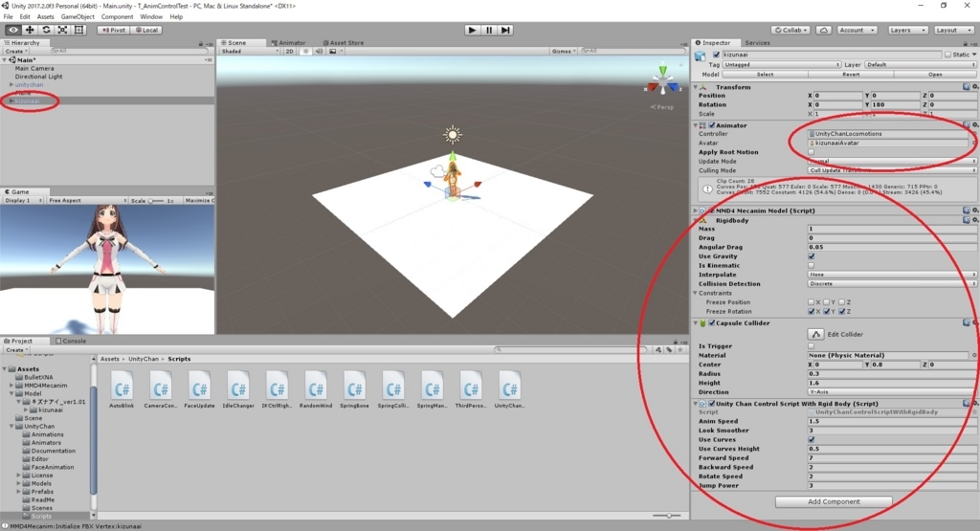Click the directional light sun gizmo
980x531 pixels.
pos(453,134)
